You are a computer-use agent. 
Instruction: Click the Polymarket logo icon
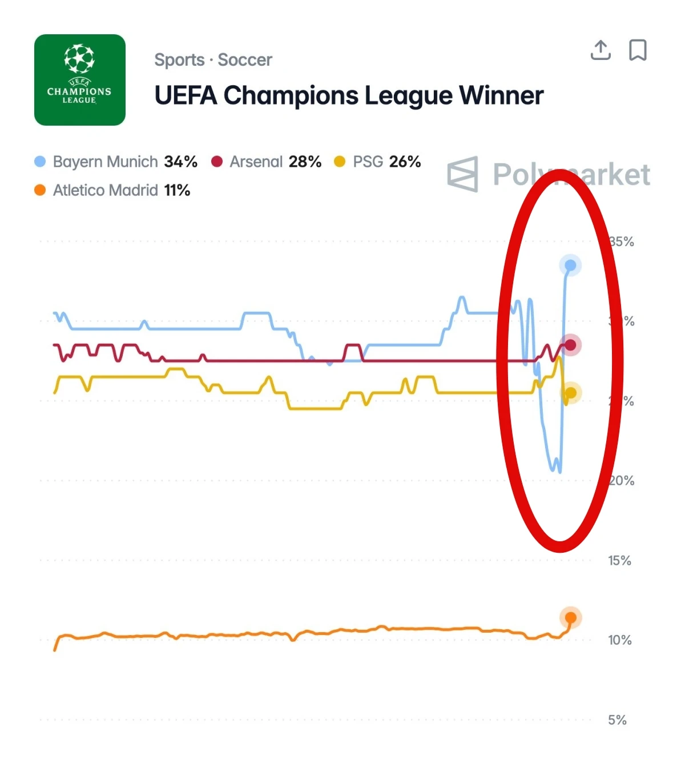click(462, 174)
